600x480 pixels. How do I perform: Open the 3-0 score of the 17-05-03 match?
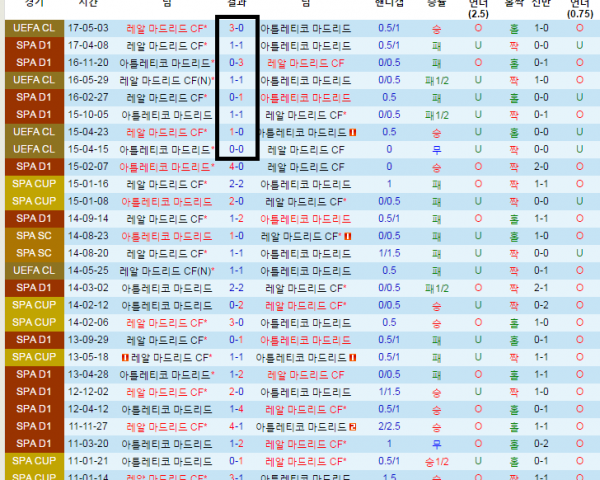point(236,28)
